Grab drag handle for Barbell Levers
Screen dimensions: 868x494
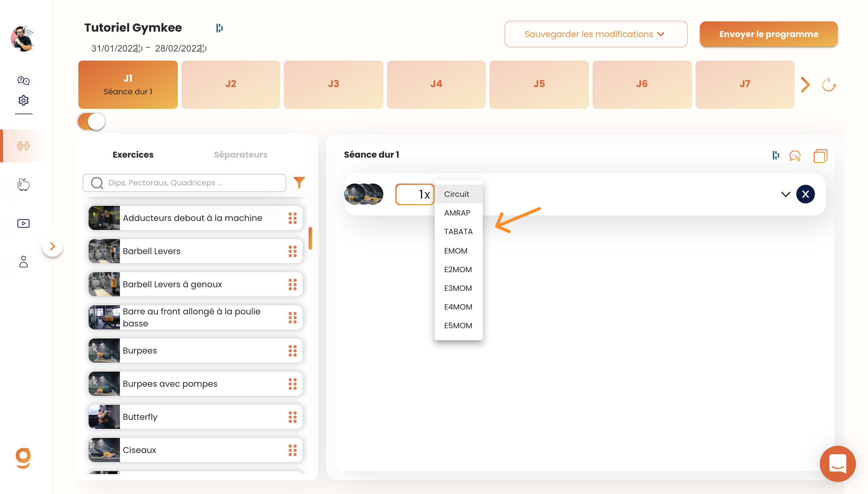(292, 251)
